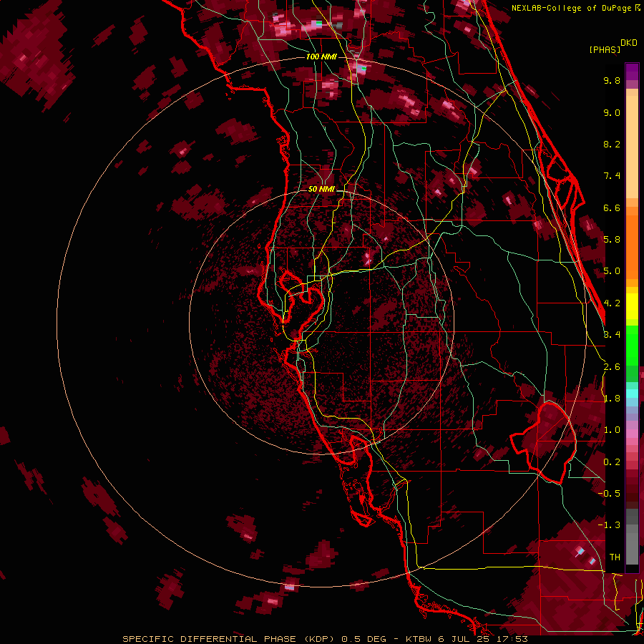Click the 1.0 value on the scale
Image resolution: width=644 pixels, height=644 pixels.
pos(612,430)
